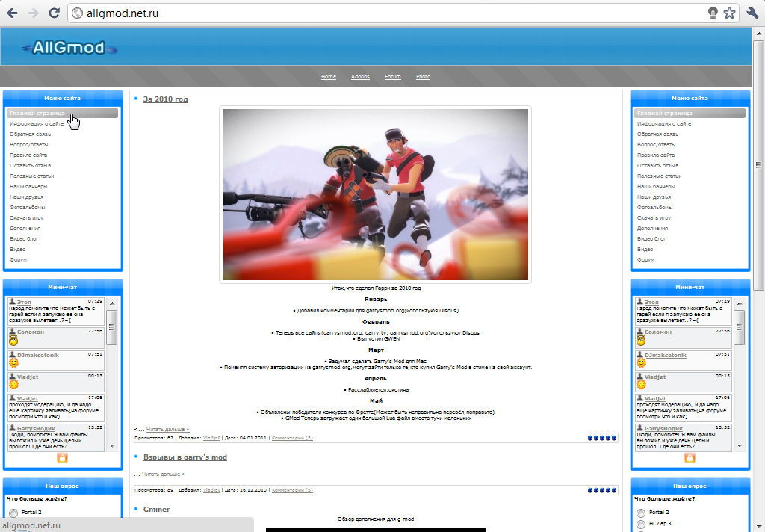This screenshot has height=532, width=765.
Task: Open Комментарии (5) on the 04.01.2011 post
Action: coord(292,438)
